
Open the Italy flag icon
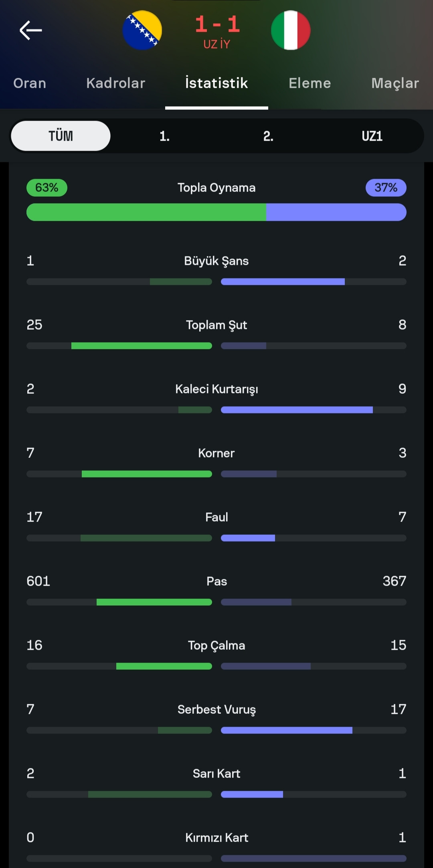pos(291,30)
